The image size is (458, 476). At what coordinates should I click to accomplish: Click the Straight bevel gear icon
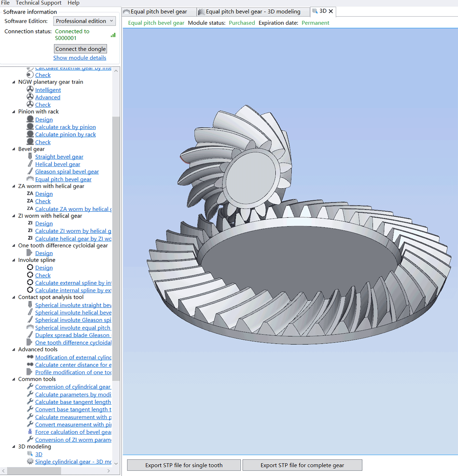(x=30, y=156)
